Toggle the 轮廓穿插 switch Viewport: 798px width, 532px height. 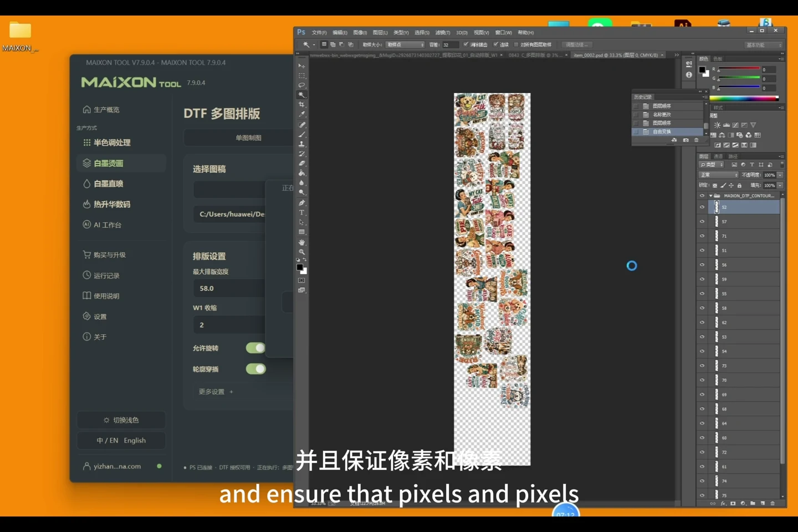click(x=255, y=369)
